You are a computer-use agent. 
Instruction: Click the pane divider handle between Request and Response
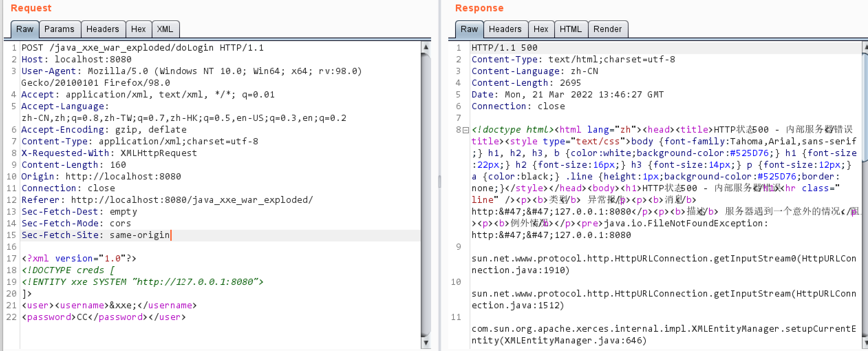tap(439, 182)
